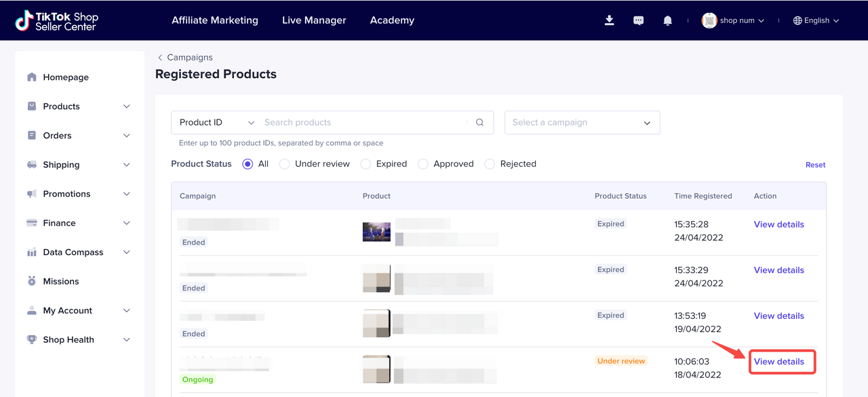The image size is (868, 397).
Task: Open the Product ID search type dropdown
Action: 216,123
